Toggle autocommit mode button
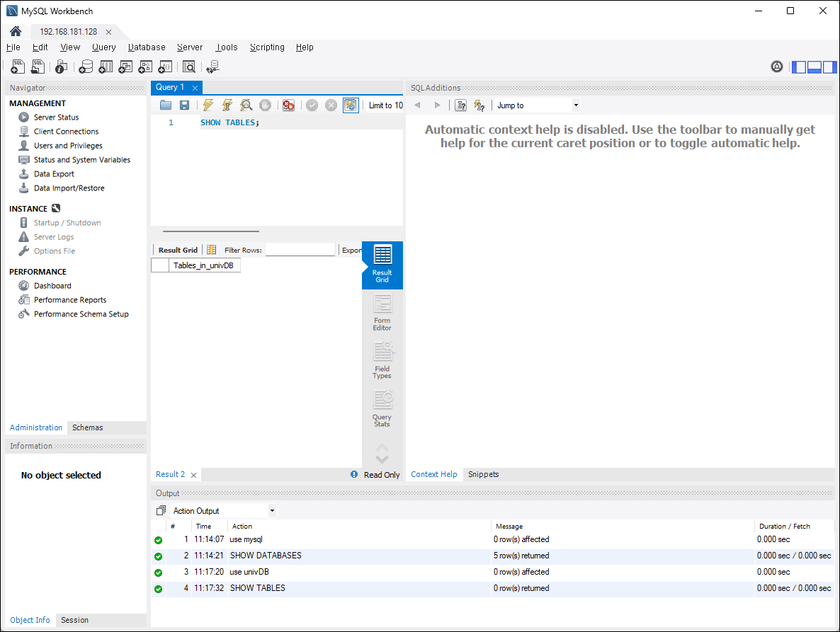 pos(351,105)
